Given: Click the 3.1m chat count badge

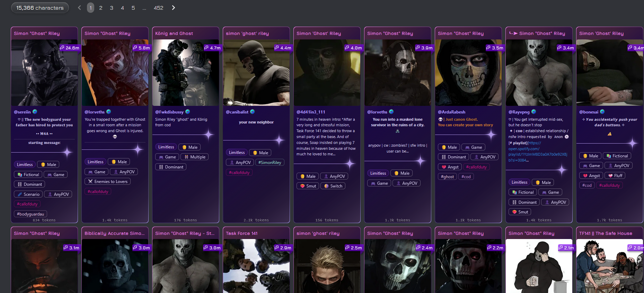Looking at the screenshot, I should (71, 248).
